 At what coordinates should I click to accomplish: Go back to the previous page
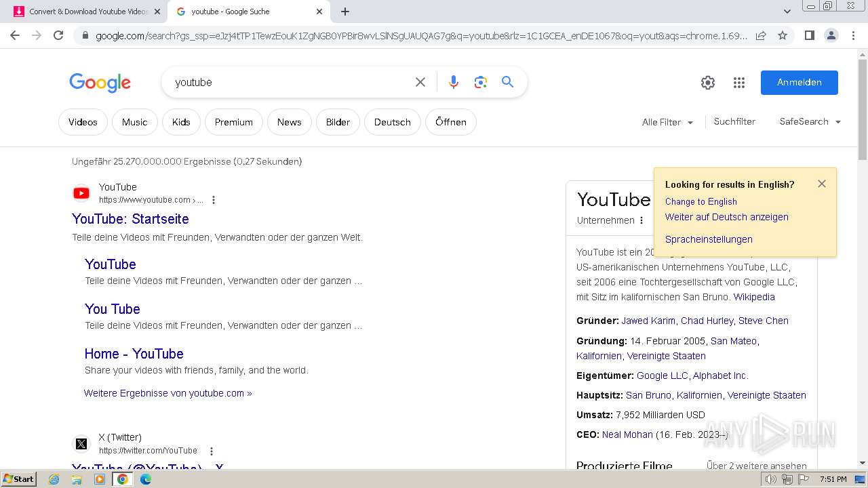15,35
